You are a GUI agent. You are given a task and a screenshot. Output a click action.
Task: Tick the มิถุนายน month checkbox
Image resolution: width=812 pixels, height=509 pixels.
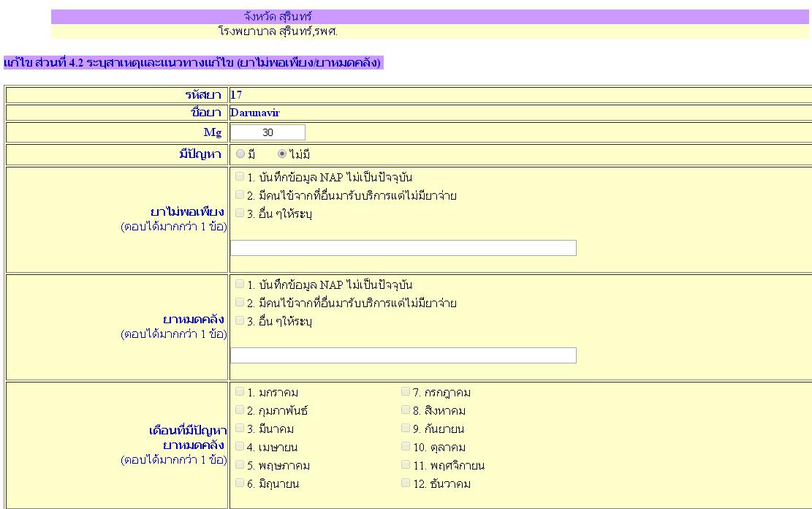pos(240,483)
